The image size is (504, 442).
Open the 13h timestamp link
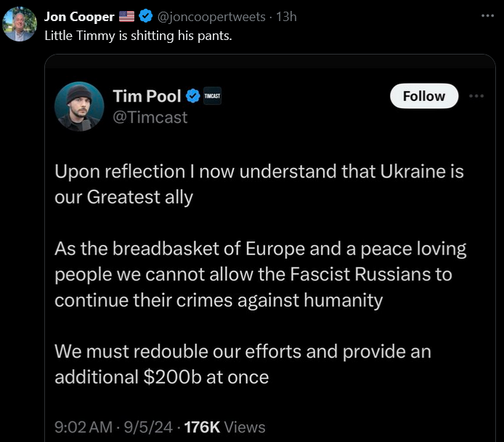(x=286, y=17)
